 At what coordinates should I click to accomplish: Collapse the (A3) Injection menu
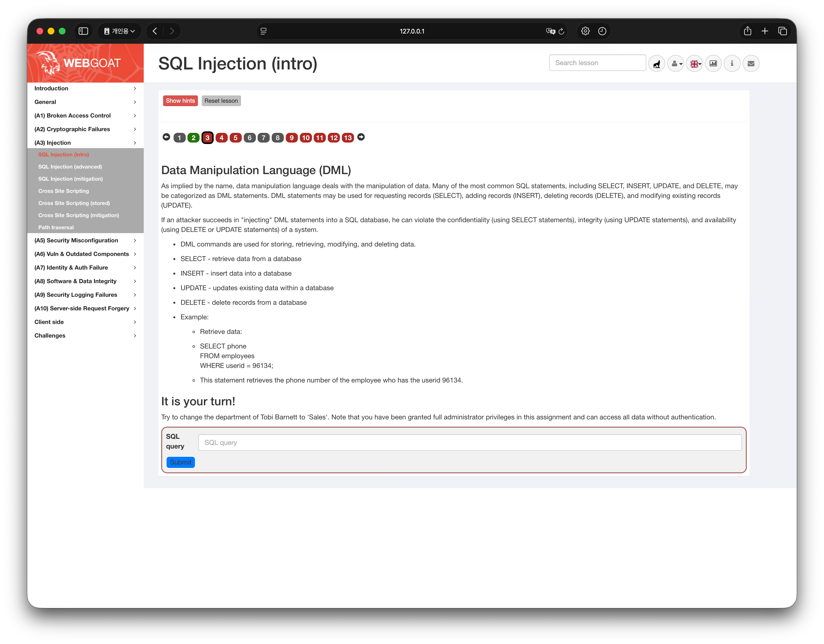pyautogui.click(x=85, y=143)
